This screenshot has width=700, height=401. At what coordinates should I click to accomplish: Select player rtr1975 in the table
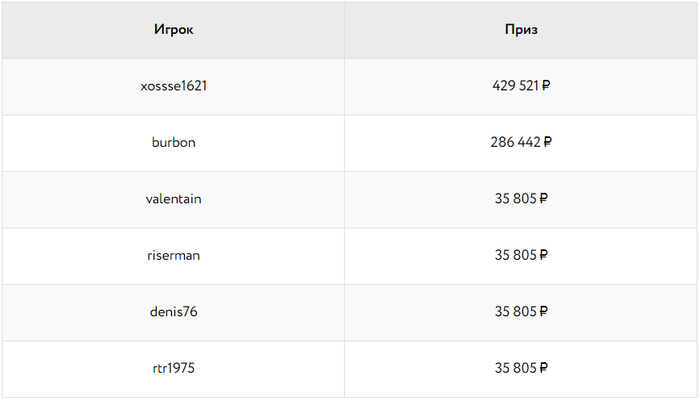173,368
